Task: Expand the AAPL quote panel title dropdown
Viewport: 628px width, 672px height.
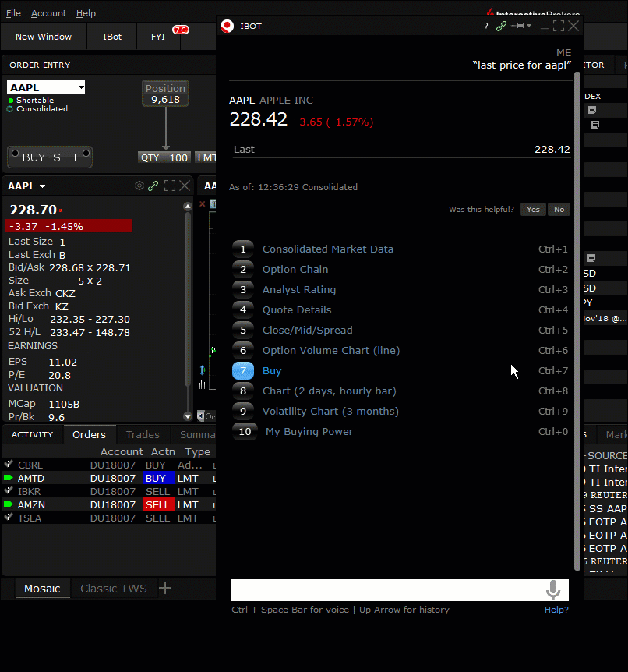Action: [42, 186]
